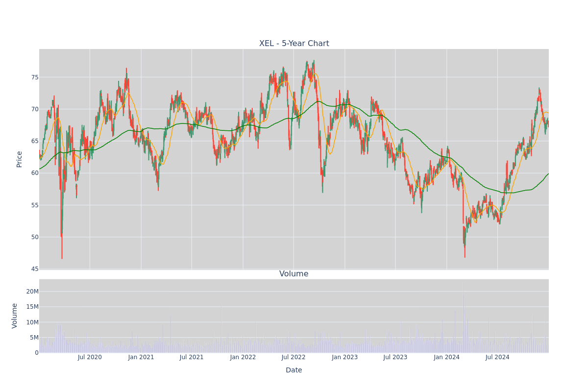Image resolution: width=588 pixels, height=392 pixels.
Task: Click the 'Volume' subplot title
Action: click(x=294, y=274)
